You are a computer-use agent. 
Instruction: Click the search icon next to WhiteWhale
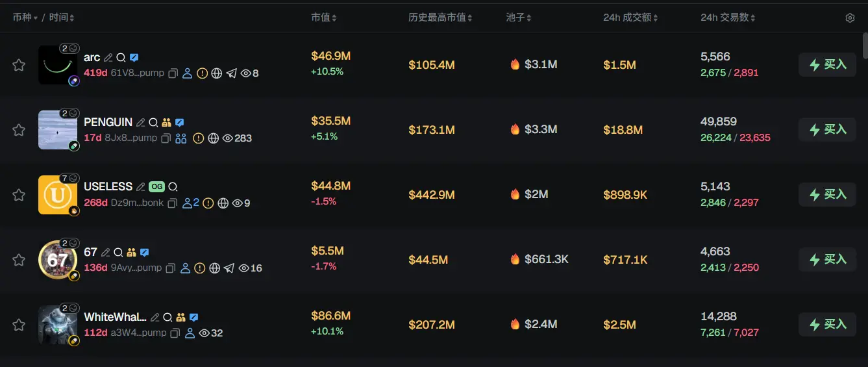(x=167, y=317)
